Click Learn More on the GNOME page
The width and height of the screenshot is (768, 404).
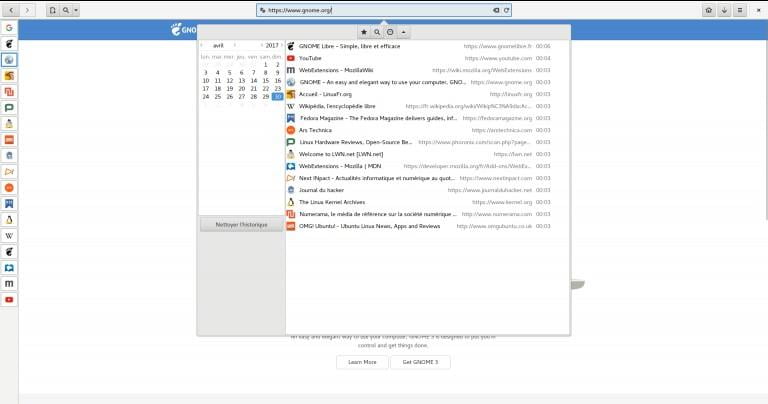[362, 362]
